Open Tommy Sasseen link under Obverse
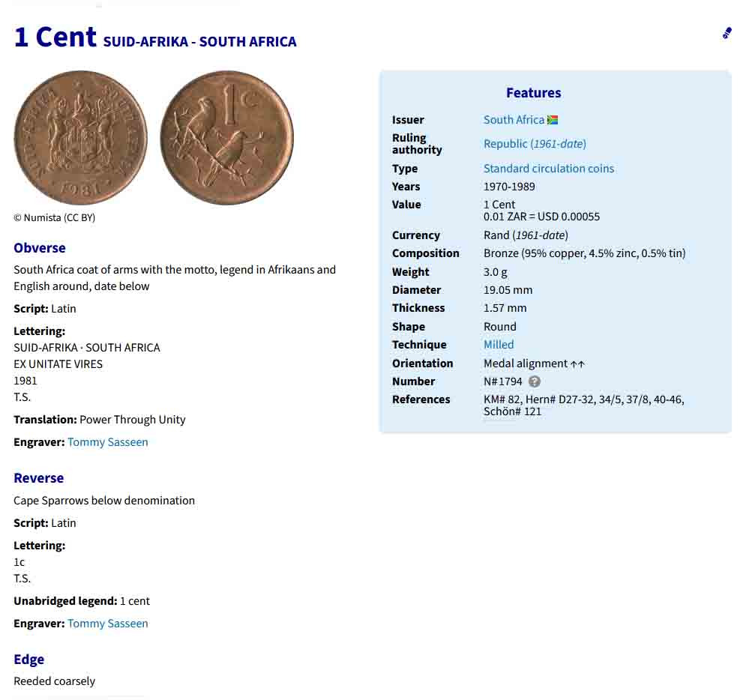 [107, 442]
